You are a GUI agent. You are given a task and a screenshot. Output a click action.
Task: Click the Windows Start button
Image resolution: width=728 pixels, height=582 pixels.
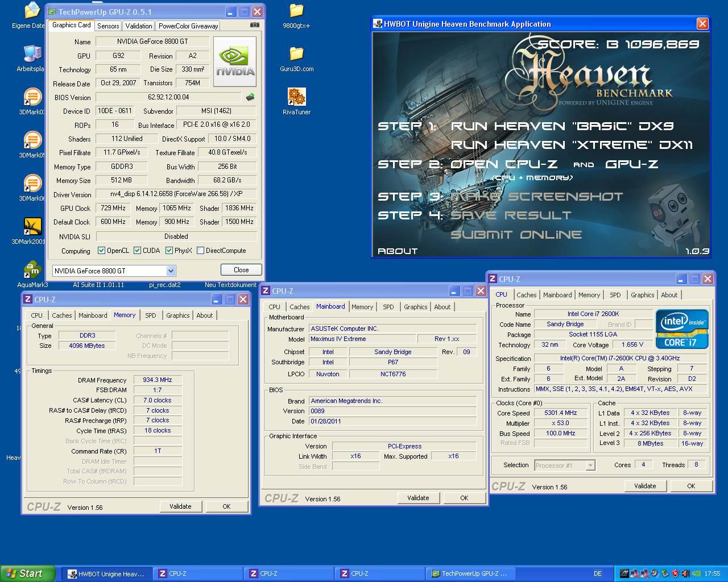point(27,573)
